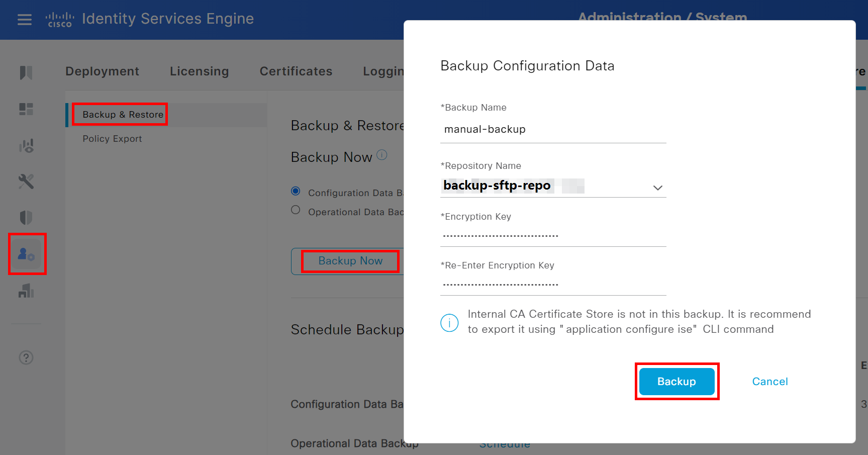Open the Policy shield icon in sidebar
868x455 pixels.
26,218
